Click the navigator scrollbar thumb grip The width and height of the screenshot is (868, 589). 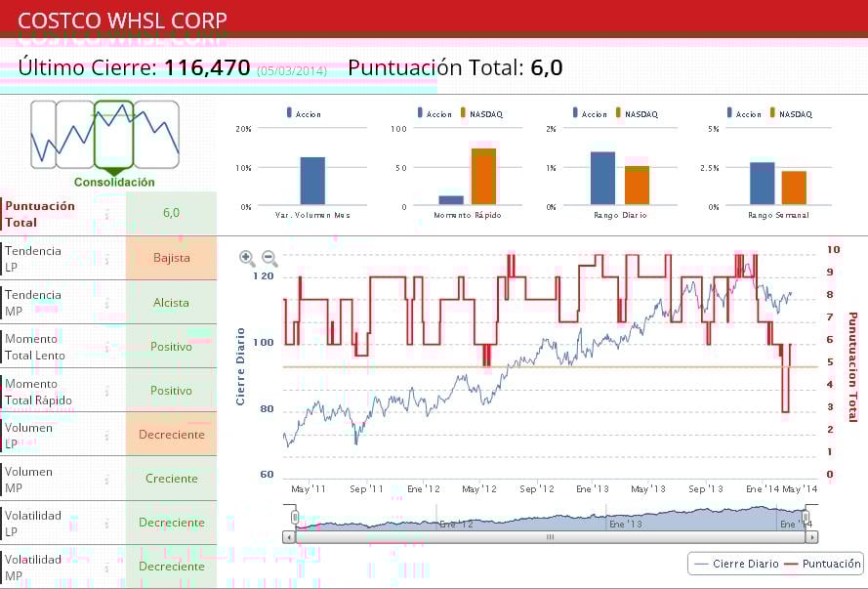click(551, 537)
